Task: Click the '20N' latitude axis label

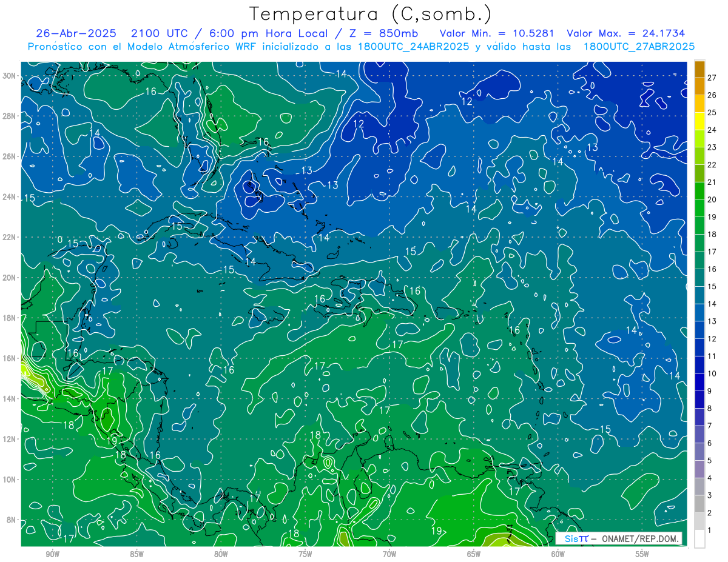Action: [9, 277]
